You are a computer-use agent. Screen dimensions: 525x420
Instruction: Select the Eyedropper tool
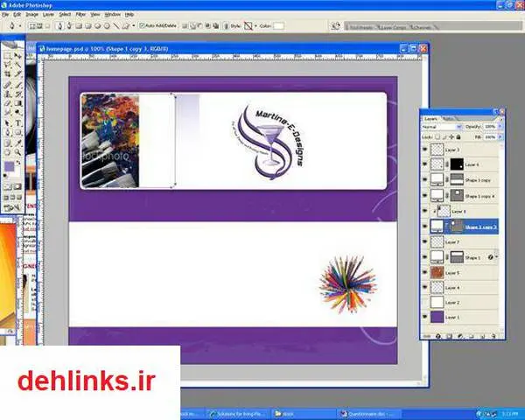(17, 143)
